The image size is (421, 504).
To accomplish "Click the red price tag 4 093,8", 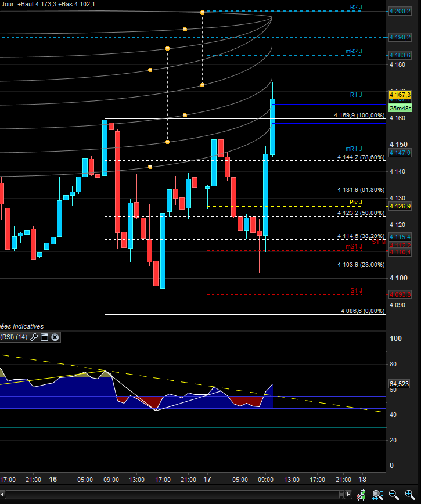I will click(400, 295).
